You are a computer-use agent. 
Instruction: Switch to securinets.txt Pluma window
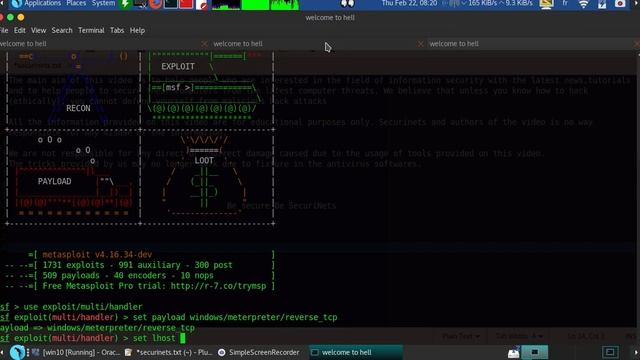click(x=169, y=352)
